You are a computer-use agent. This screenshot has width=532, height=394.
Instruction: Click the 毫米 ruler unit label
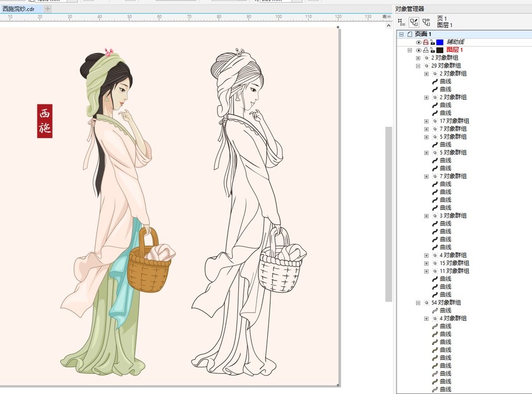387,17
